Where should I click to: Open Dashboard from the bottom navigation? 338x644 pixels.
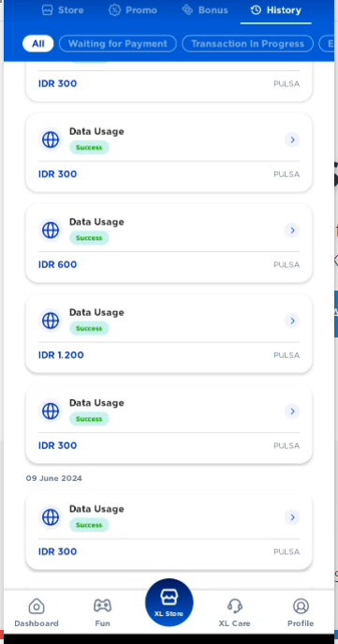37,612
